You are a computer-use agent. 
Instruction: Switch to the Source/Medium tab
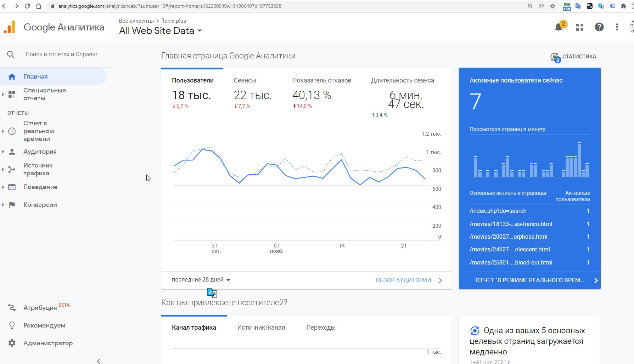[261, 328]
